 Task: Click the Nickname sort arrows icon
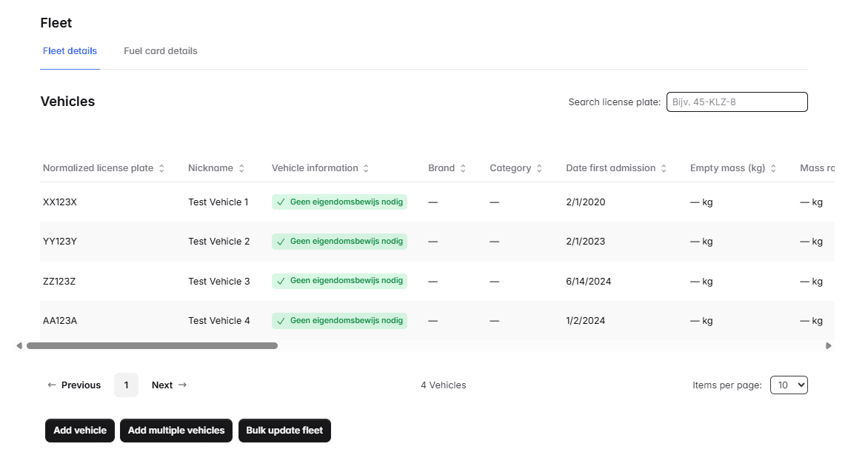point(241,168)
